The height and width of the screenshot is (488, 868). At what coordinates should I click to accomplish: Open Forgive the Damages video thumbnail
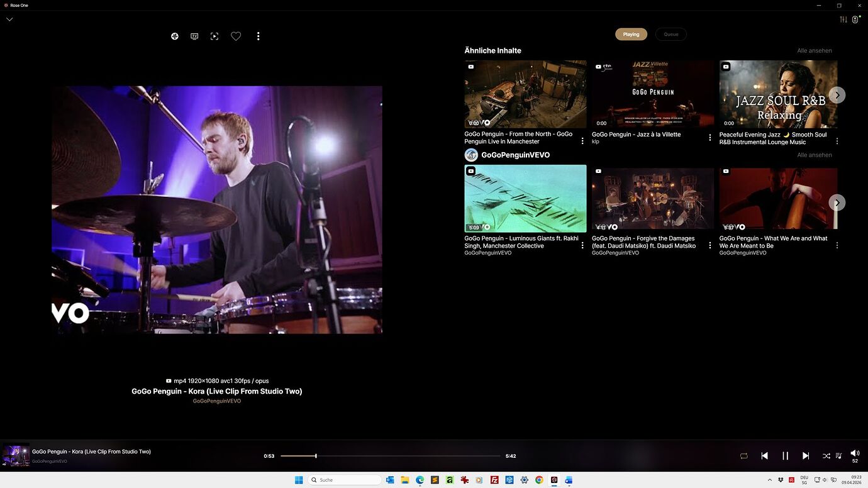[x=653, y=199]
